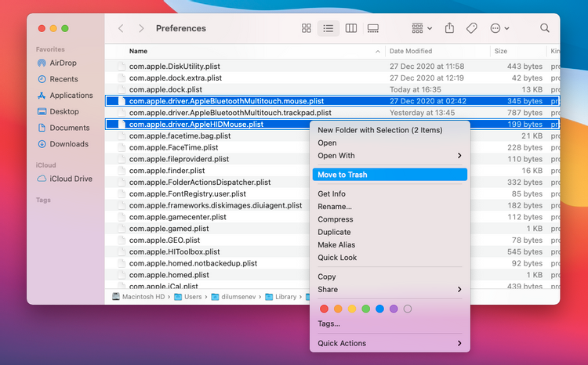Click the Tags icon in toolbar

coord(471,28)
